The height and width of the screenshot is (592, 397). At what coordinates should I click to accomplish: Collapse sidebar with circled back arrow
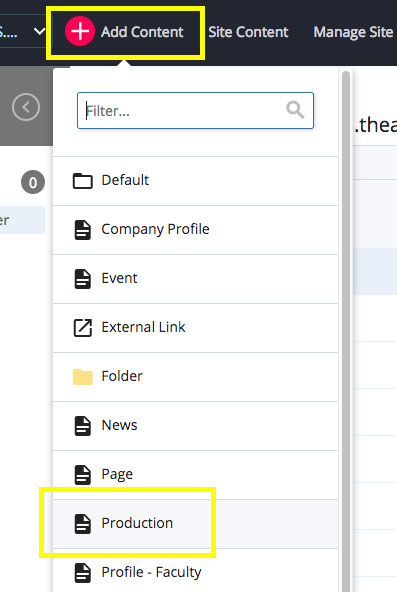[26, 107]
